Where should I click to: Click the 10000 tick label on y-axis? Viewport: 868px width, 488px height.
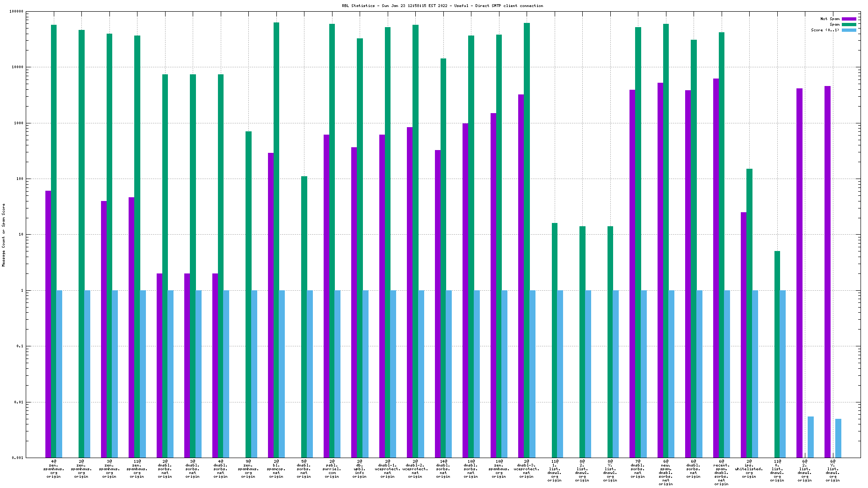(17, 67)
